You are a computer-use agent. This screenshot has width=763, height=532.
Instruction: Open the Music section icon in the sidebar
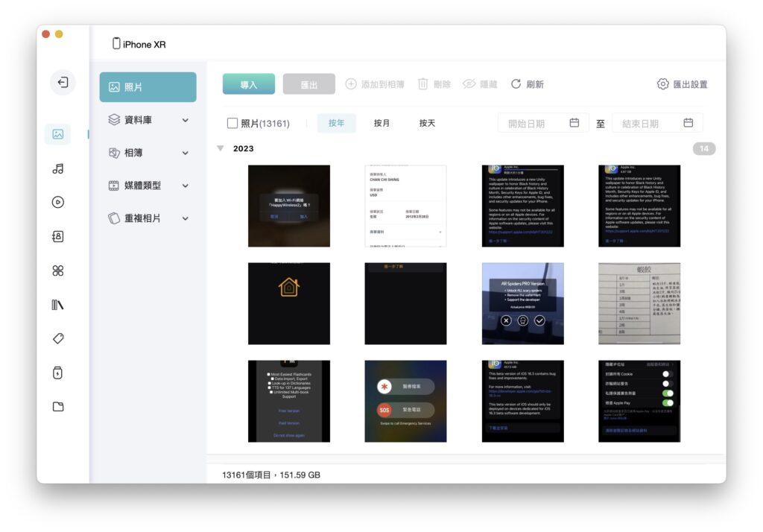(58, 168)
